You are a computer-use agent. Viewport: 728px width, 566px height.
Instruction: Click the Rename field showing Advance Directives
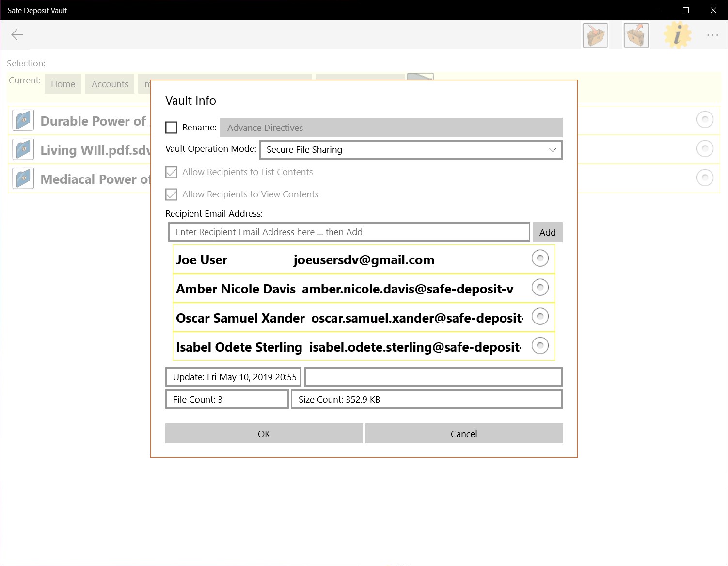click(391, 128)
